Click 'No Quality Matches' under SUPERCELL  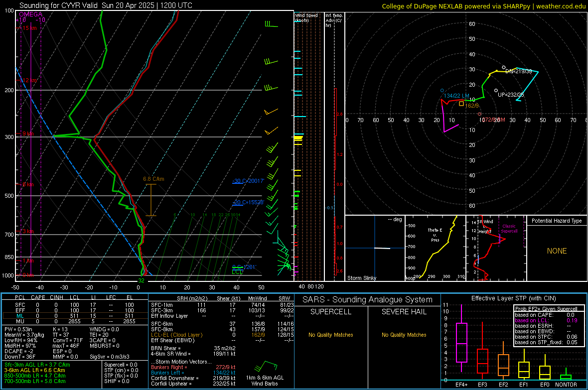331,335
